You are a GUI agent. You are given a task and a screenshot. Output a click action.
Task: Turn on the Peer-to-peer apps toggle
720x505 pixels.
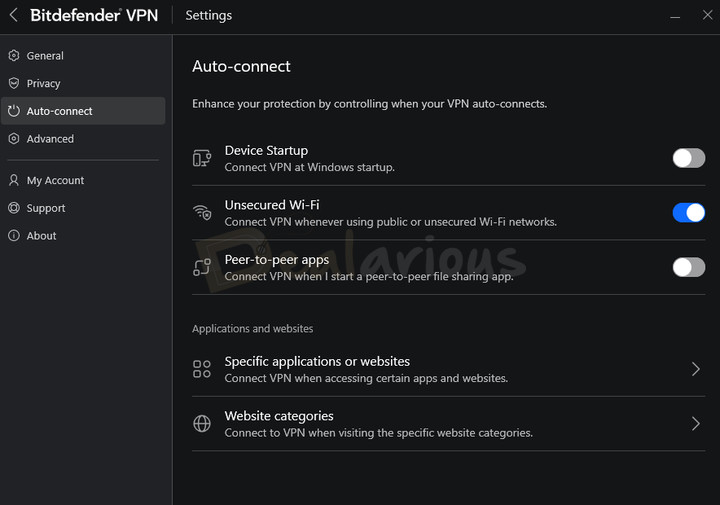pos(689,267)
